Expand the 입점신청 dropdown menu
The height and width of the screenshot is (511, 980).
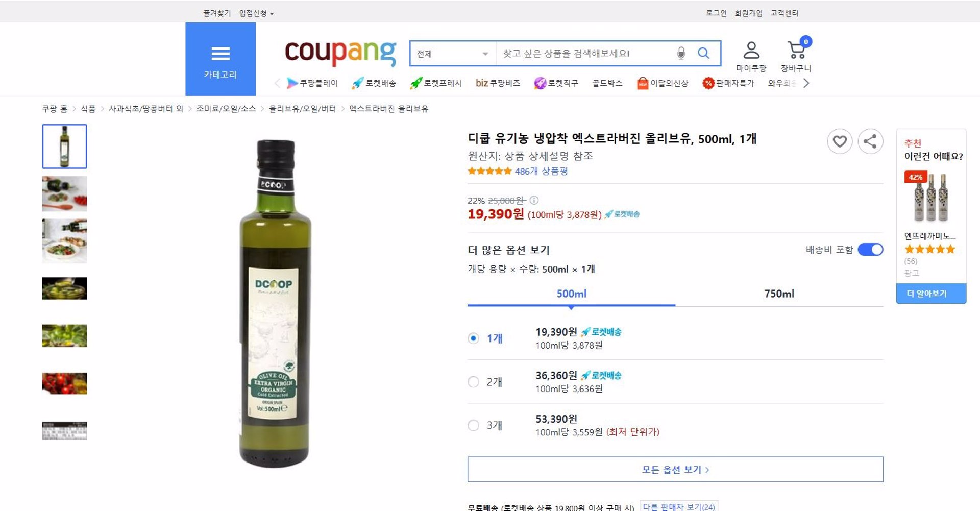tap(257, 13)
